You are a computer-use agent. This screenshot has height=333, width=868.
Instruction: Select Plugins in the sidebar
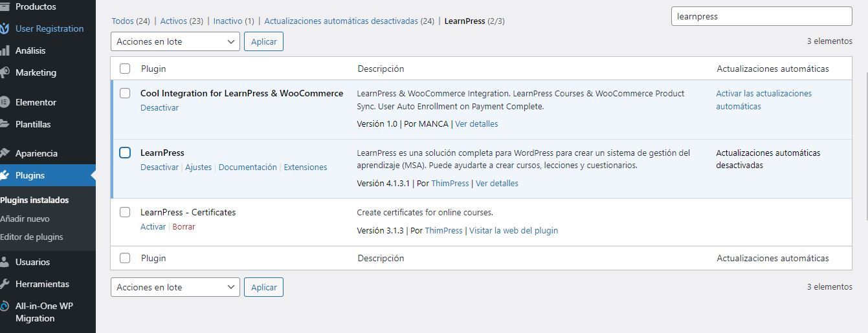click(x=30, y=175)
